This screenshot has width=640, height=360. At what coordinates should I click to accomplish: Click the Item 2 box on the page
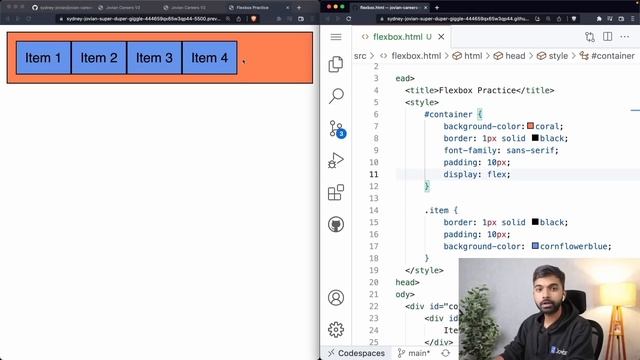tap(99, 58)
